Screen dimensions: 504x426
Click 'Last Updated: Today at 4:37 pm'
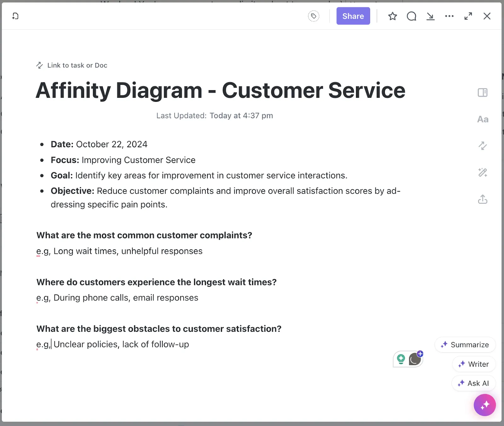pyautogui.click(x=215, y=116)
